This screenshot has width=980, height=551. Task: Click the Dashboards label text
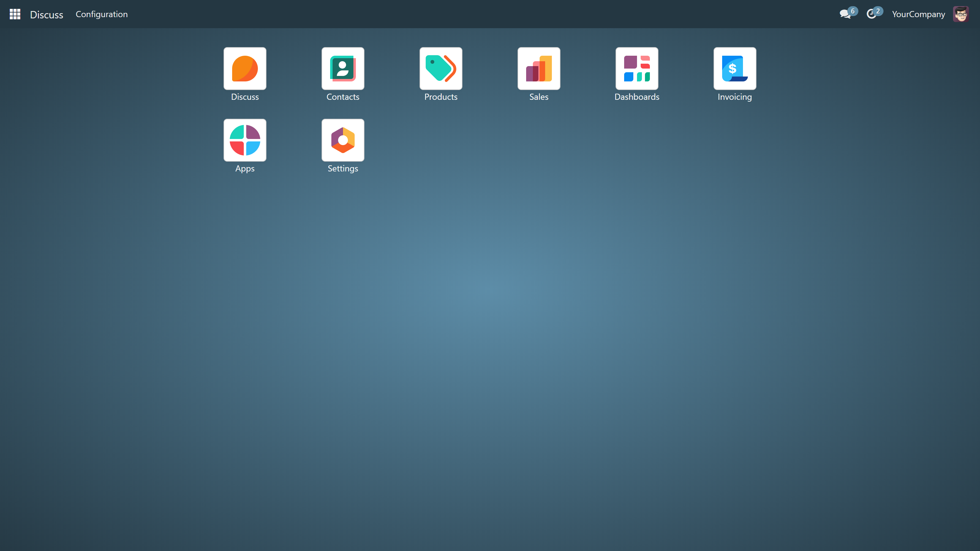[636, 97]
